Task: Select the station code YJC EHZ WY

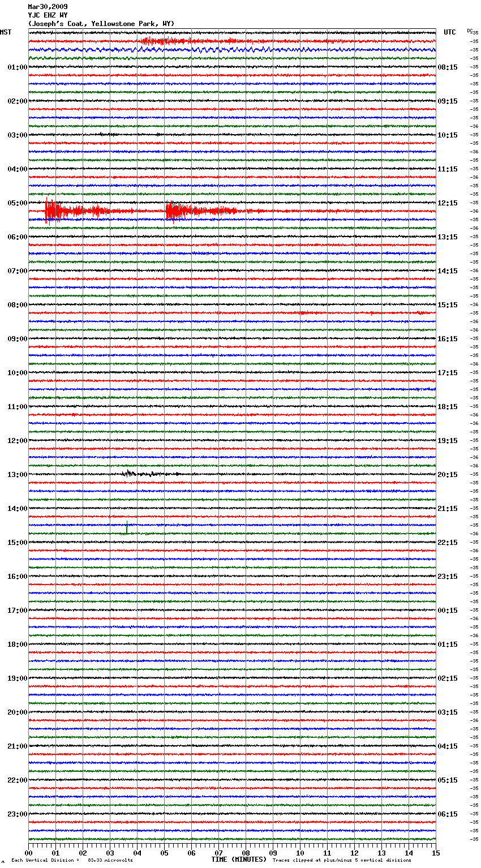Action: coord(48,15)
